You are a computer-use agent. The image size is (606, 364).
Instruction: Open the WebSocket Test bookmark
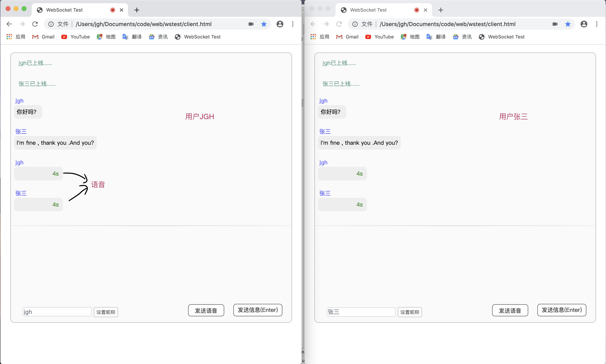coord(198,37)
